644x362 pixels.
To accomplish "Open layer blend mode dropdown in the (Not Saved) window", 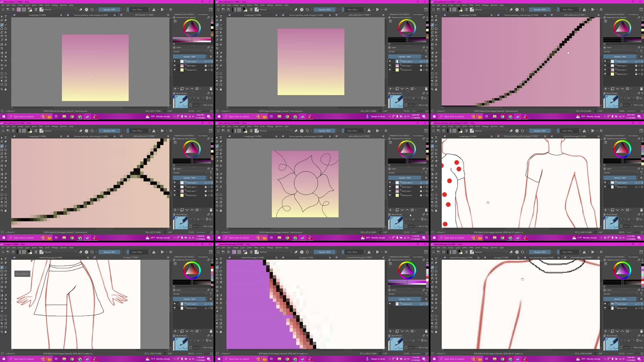I will (190, 52).
